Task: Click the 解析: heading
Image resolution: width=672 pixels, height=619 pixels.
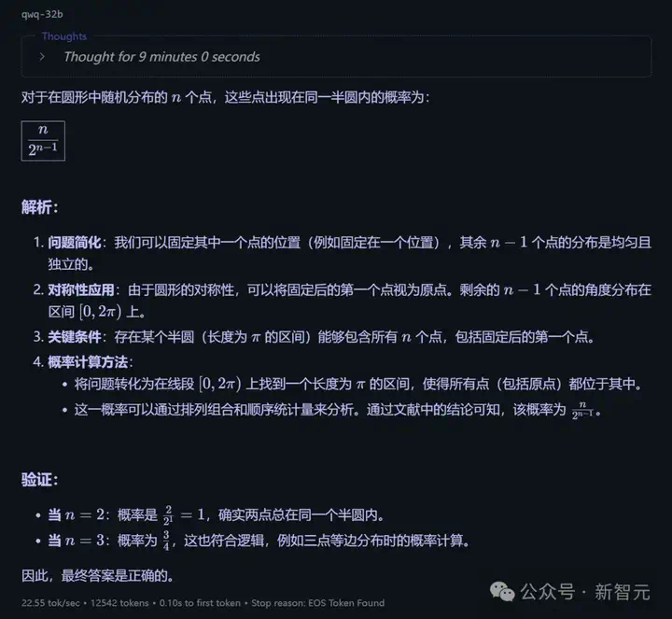Action: point(40,207)
